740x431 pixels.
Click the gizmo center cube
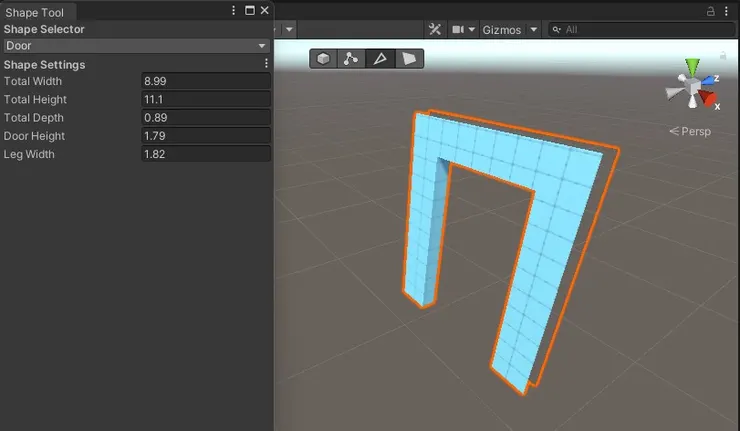[692, 87]
